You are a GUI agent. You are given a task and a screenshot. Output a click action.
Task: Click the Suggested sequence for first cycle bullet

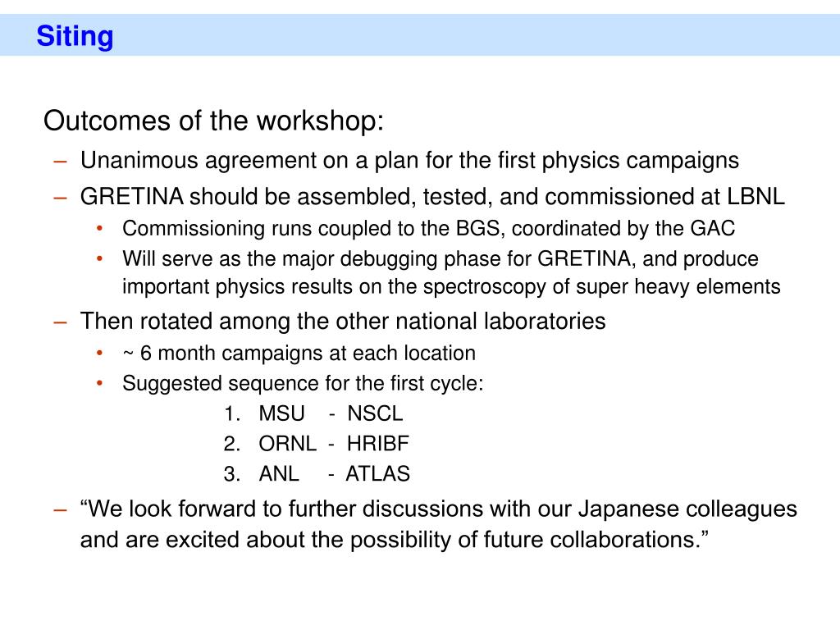(303, 384)
